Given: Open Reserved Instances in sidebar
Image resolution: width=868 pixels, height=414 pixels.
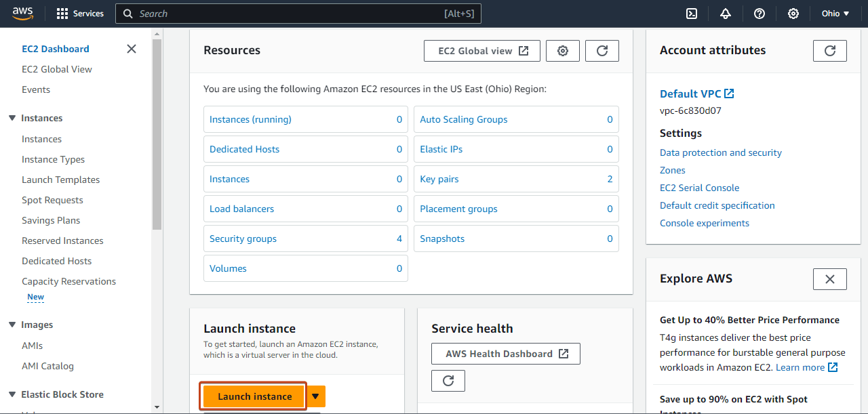Looking at the screenshot, I should coord(62,241).
